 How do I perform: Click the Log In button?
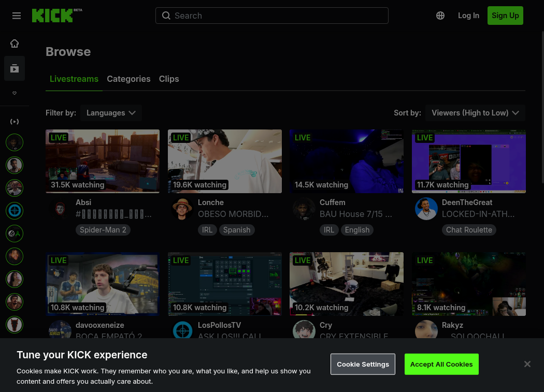tap(468, 16)
